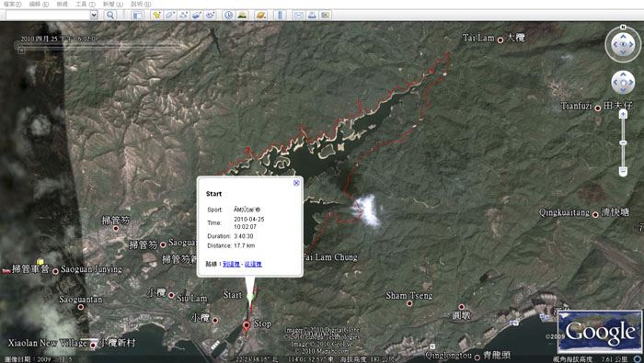Open the search box dropdown arrow
This screenshot has width=644, height=363.
pyautogui.click(x=94, y=16)
